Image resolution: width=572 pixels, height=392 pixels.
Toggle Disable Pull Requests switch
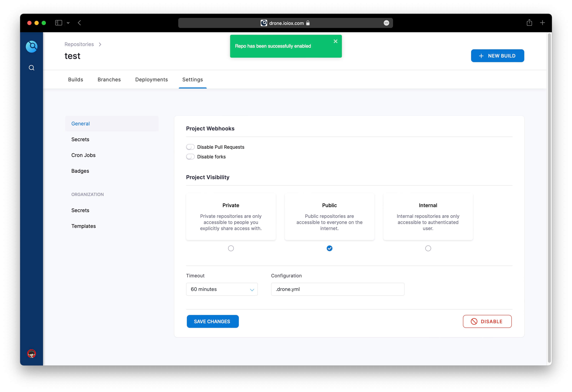tap(190, 147)
